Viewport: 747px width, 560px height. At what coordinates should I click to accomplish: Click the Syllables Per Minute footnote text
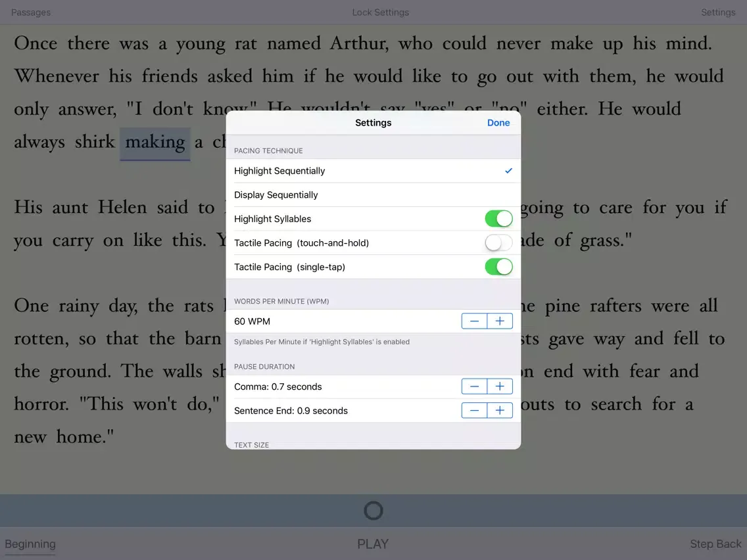(322, 342)
